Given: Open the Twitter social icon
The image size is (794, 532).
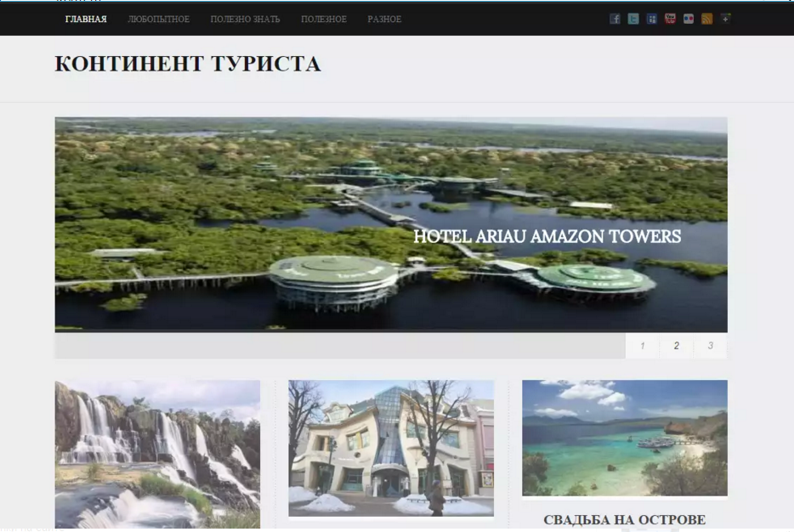Looking at the screenshot, I should click(633, 20).
